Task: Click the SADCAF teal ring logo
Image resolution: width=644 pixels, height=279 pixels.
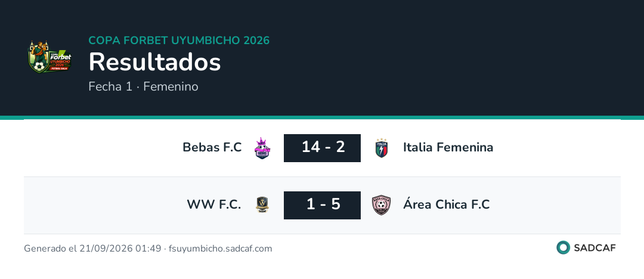Action: [x=563, y=247]
